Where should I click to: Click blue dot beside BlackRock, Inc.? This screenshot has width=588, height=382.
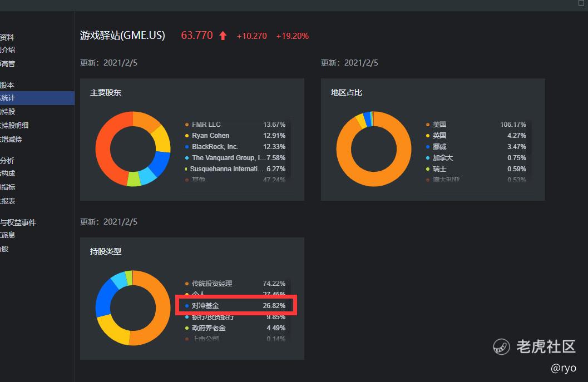click(187, 147)
